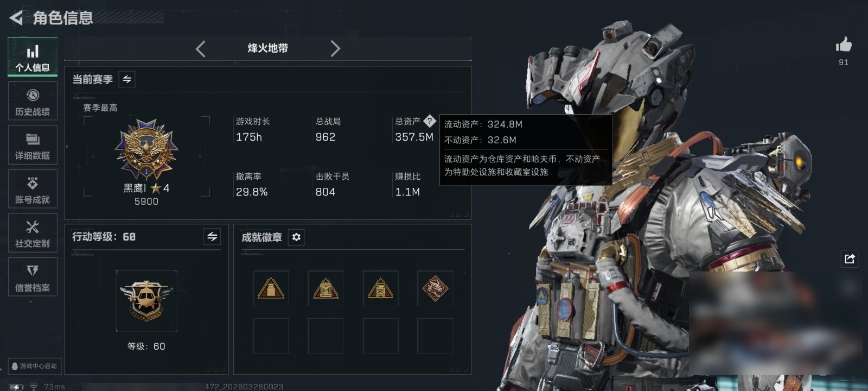
Task: Select the first triangle achievement badge
Action: point(271,288)
